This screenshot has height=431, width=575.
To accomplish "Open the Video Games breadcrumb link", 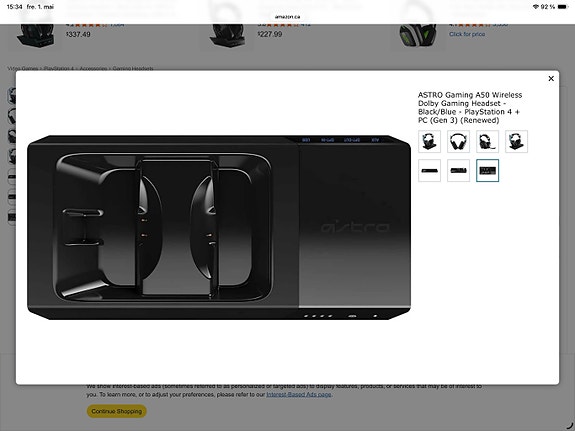I will pos(23,68).
